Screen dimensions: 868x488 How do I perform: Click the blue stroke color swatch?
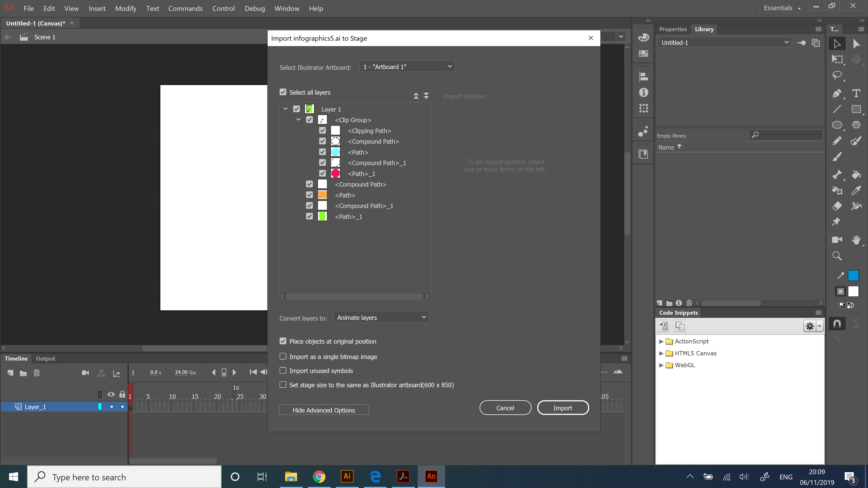click(853, 275)
